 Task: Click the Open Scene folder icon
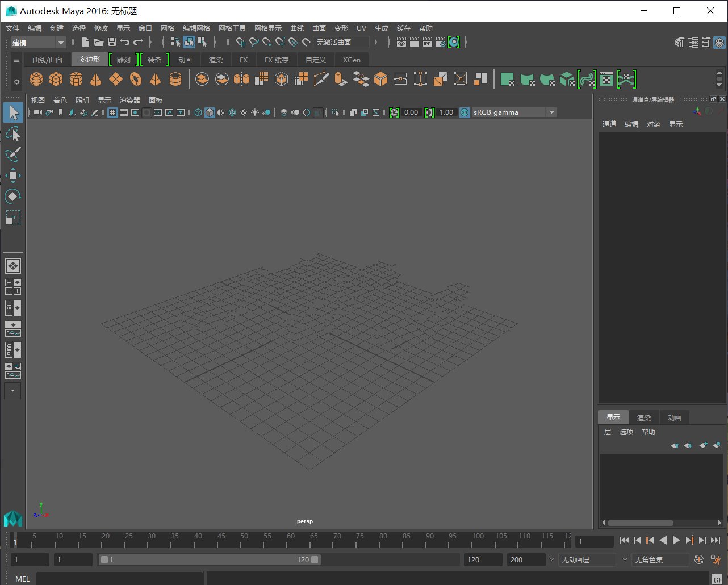(x=99, y=42)
